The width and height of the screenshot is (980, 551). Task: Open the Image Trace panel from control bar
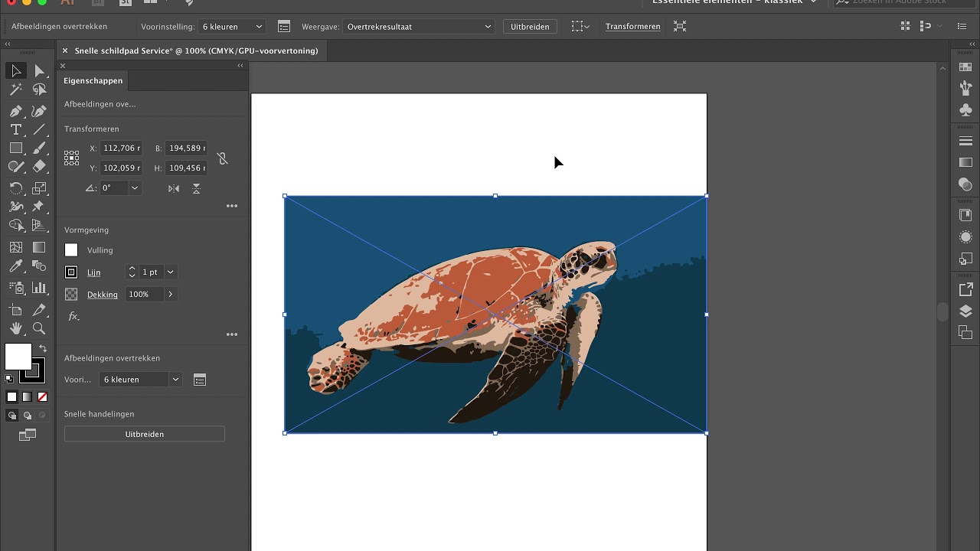[x=284, y=27]
